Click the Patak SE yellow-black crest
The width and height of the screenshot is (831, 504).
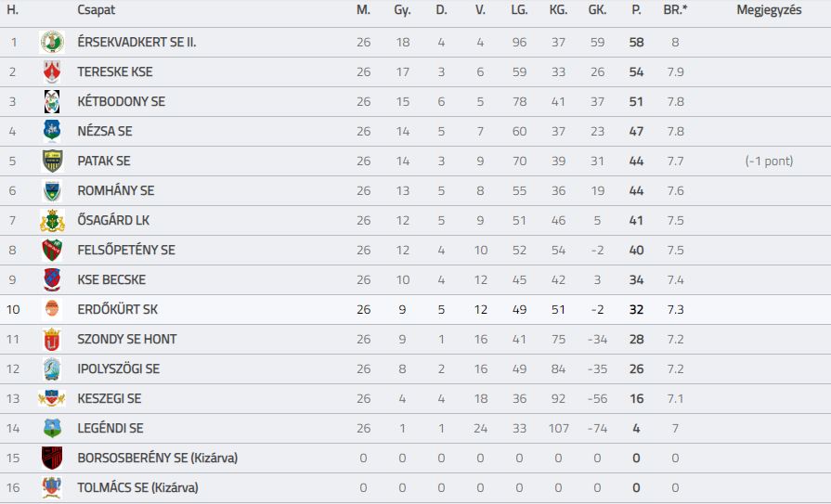click(52, 161)
